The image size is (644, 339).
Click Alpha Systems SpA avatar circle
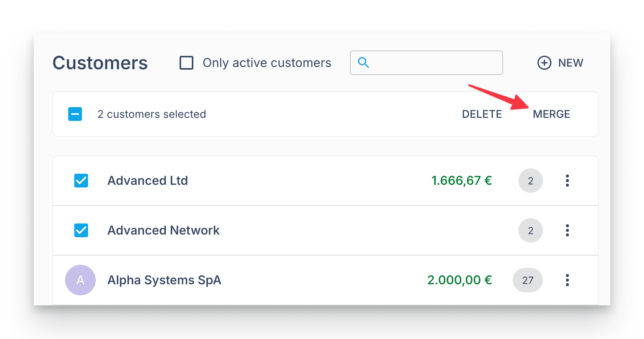click(x=80, y=280)
